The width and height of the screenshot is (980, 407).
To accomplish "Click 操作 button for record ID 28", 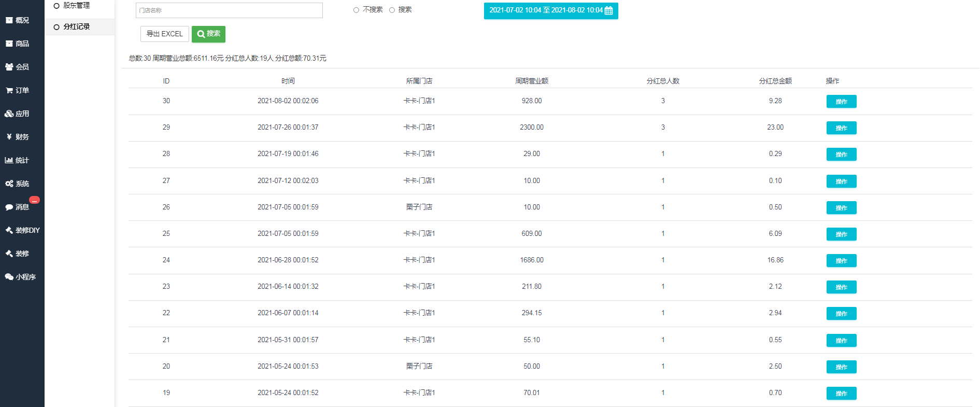I will 841,155.
